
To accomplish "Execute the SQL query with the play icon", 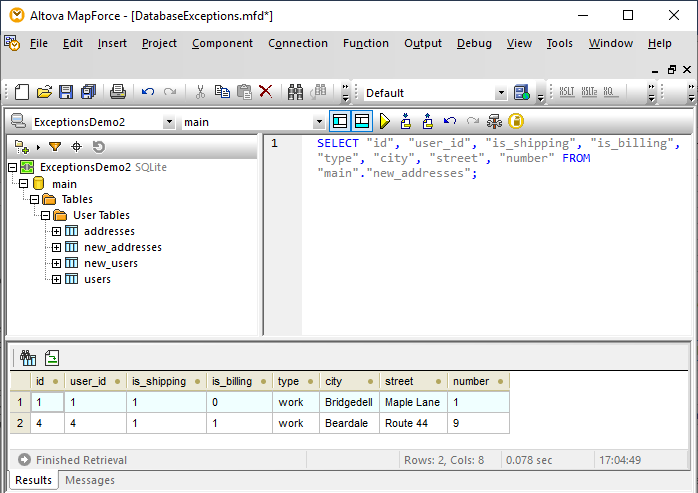I will tap(384, 121).
